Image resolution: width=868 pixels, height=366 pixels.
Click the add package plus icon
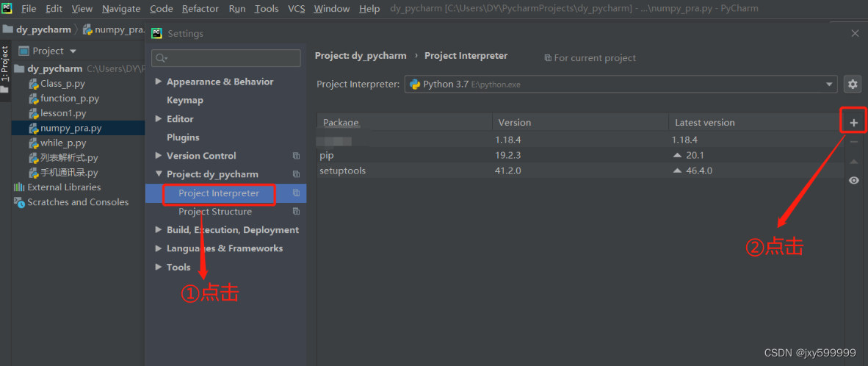853,123
